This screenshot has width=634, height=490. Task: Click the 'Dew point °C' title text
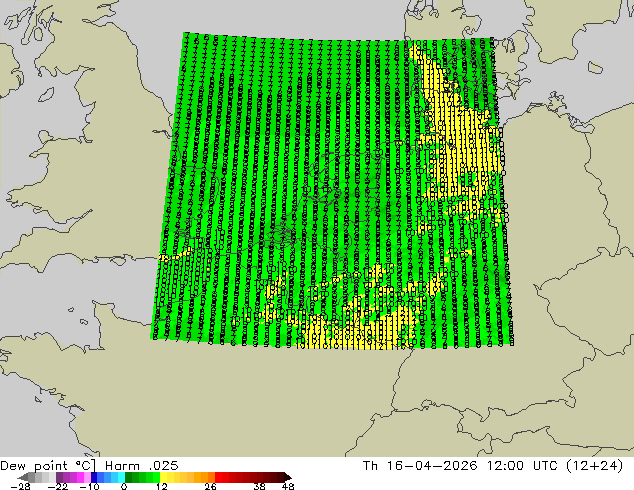click(x=48, y=466)
